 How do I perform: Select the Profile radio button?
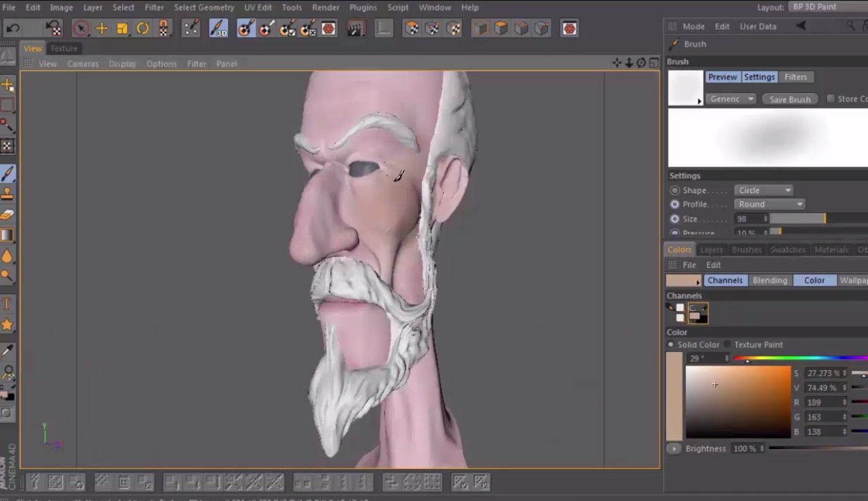coord(675,204)
